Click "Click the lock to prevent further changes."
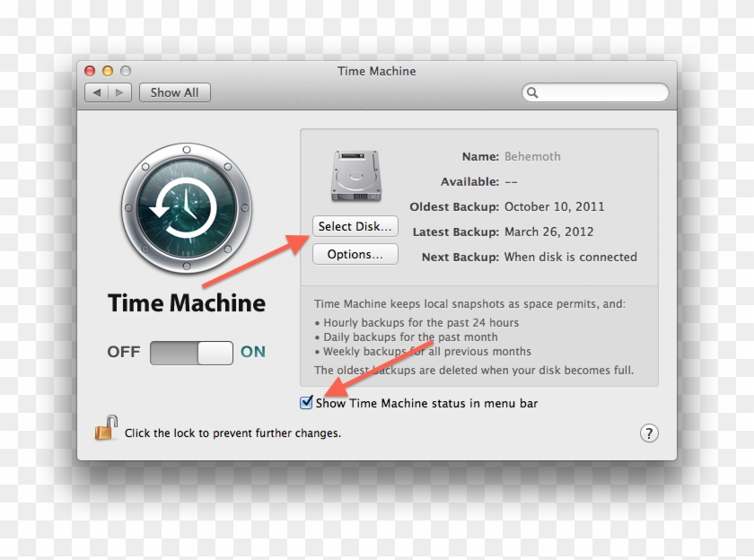 pos(232,433)
